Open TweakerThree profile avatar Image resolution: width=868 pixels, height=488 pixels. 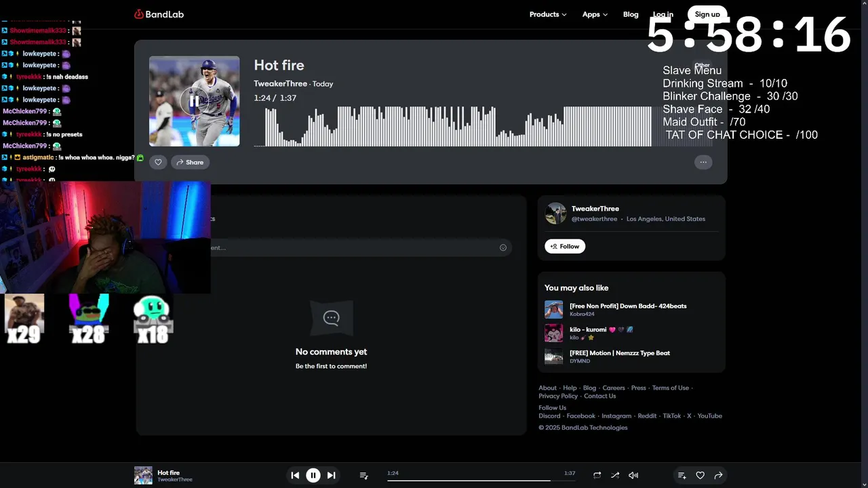click(x=555, y=213)
